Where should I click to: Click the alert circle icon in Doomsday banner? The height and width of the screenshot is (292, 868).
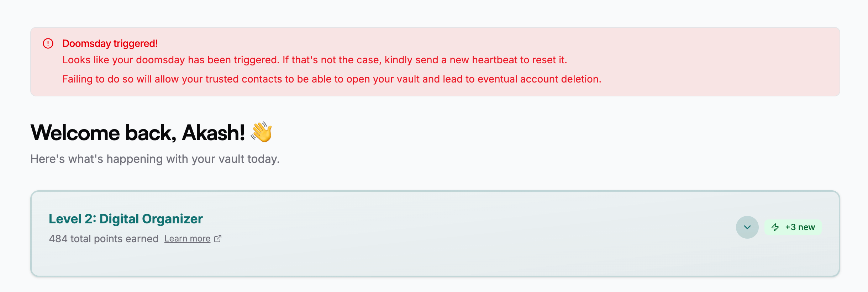tap(48, 43)
